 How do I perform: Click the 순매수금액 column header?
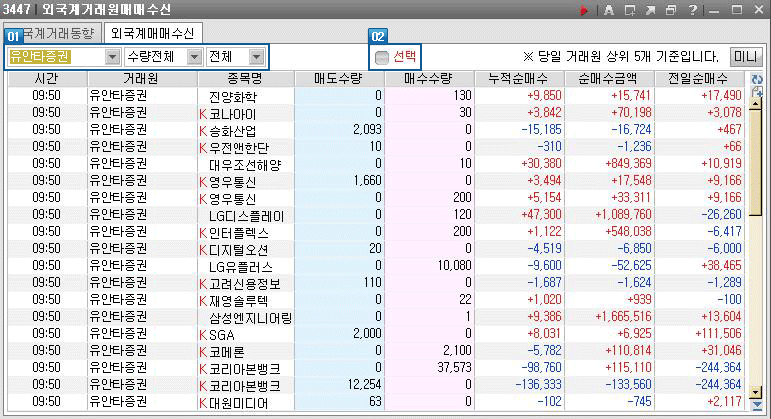[x=609, y=79]
